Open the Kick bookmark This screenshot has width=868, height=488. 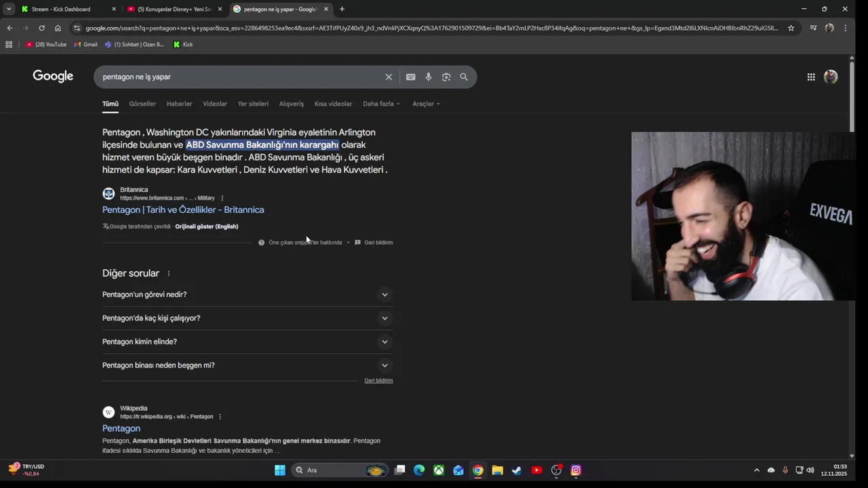tap(183, 45)
